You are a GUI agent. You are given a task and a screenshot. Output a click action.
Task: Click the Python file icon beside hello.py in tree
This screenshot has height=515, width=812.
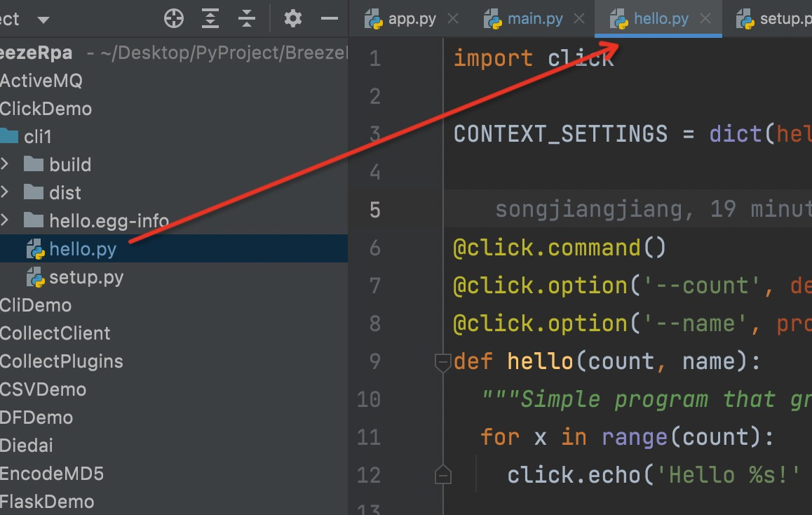[35, 249]
